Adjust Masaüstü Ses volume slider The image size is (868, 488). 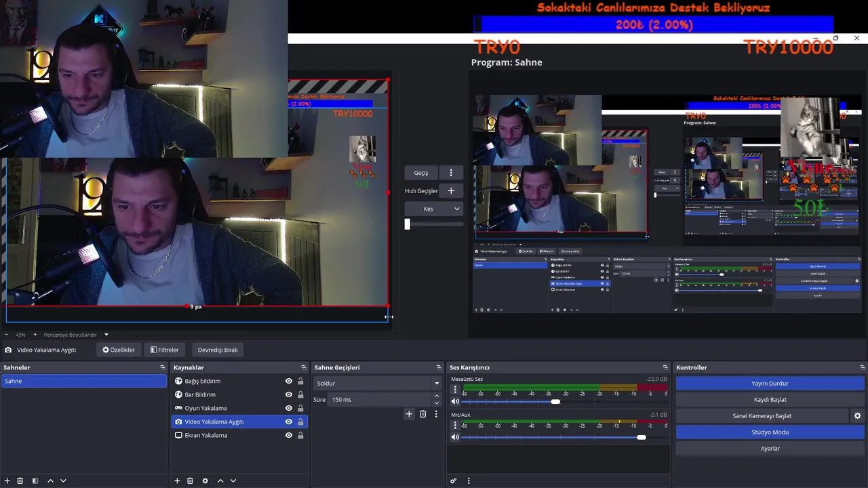555,402
